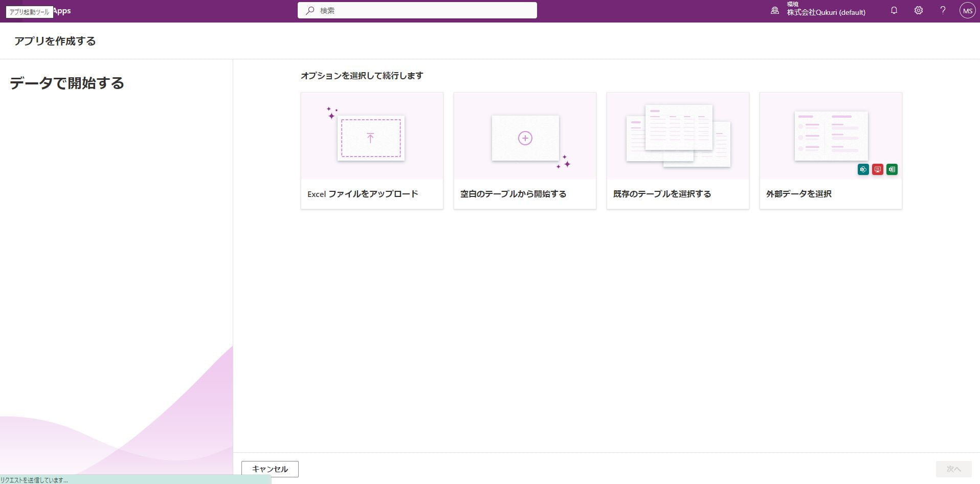Viewport: 980px width, 484px height.
Task: Click the notifications bell icon
Action: [894, 10]
